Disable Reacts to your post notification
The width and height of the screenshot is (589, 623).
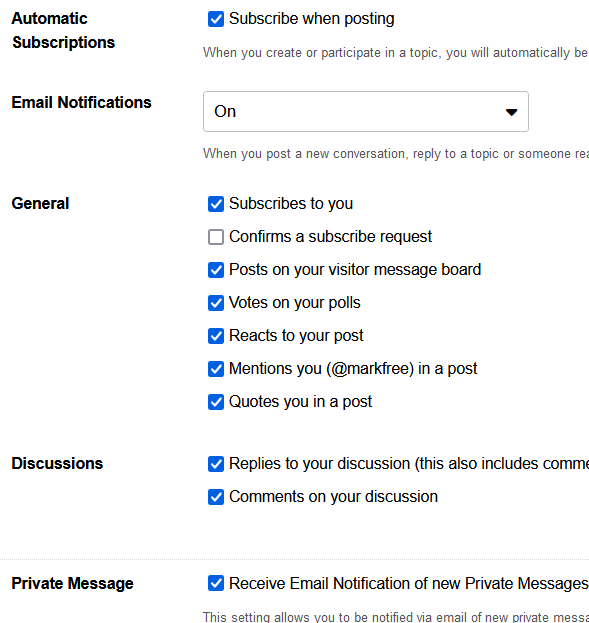(216, 336)
